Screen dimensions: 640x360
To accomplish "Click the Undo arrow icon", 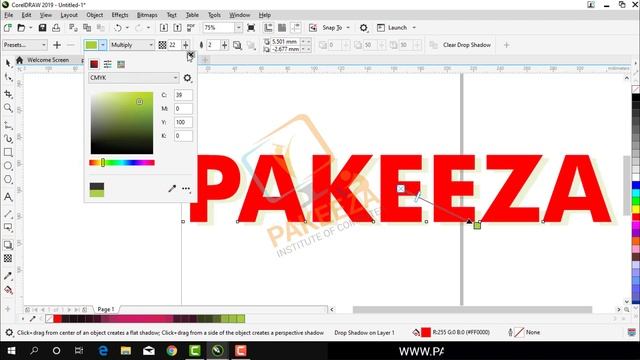I will (x=118, y=28).
